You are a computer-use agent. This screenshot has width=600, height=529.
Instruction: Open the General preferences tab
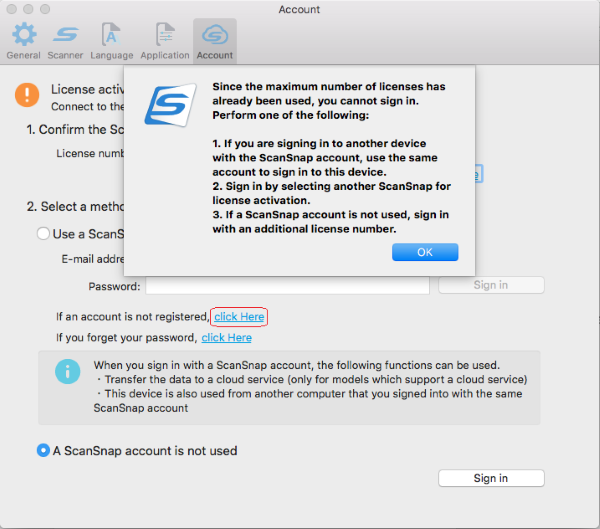(x=24, y=41)
